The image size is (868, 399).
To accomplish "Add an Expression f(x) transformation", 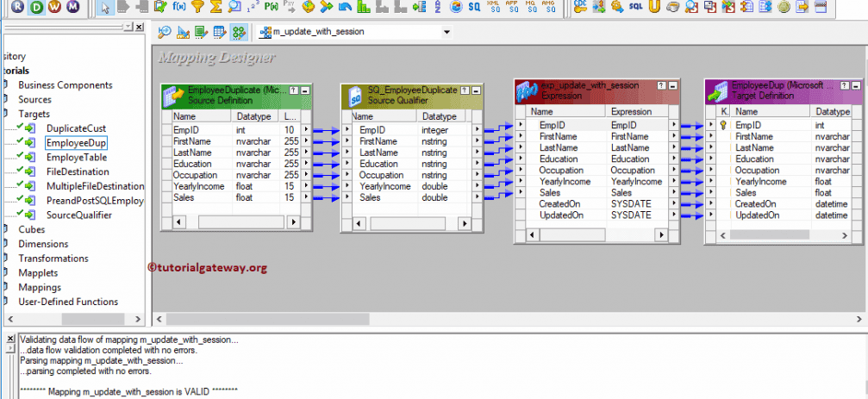I will tap(178, 7).
